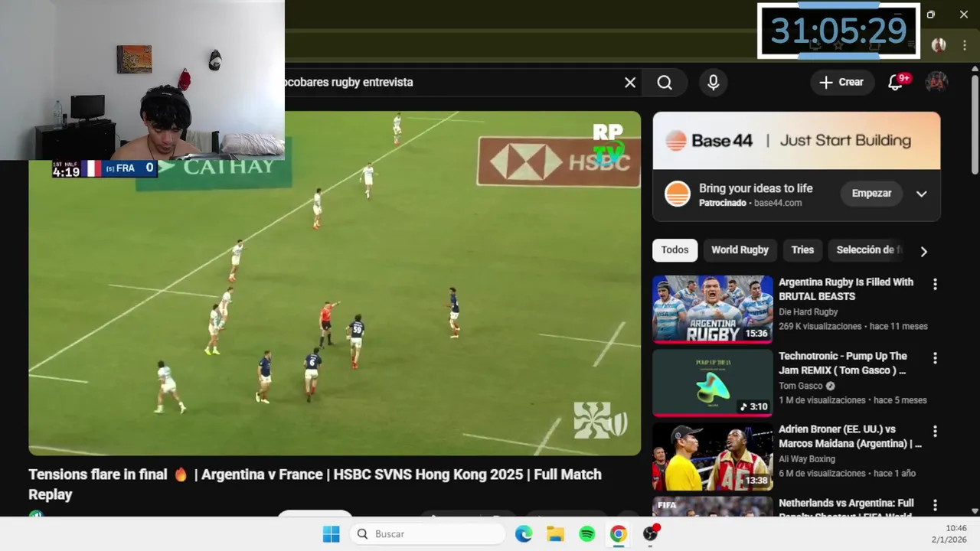The width and height of the screenshot is (980, 551).
Task: Start voice search with microphone icon
Action: 713,83
